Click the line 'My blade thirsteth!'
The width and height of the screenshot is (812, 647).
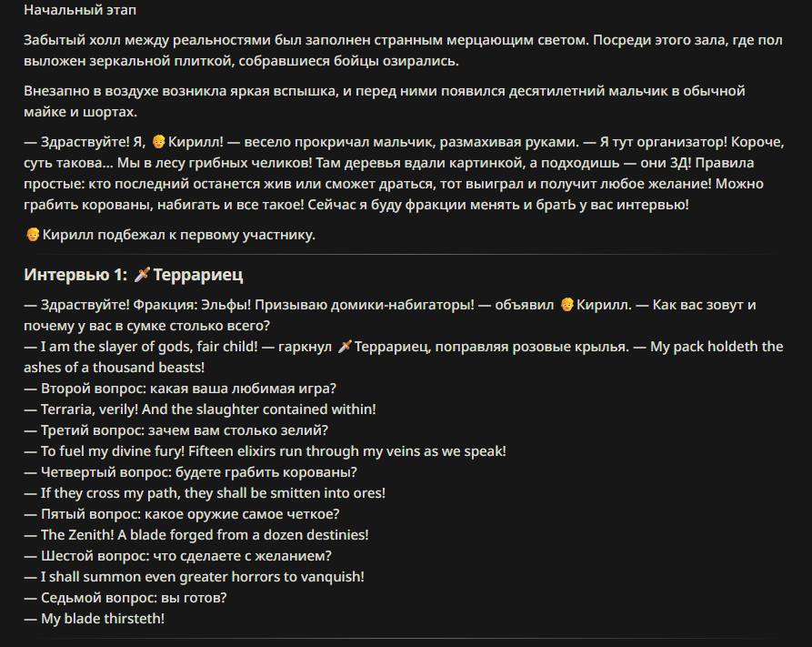[x=94, y=619]
